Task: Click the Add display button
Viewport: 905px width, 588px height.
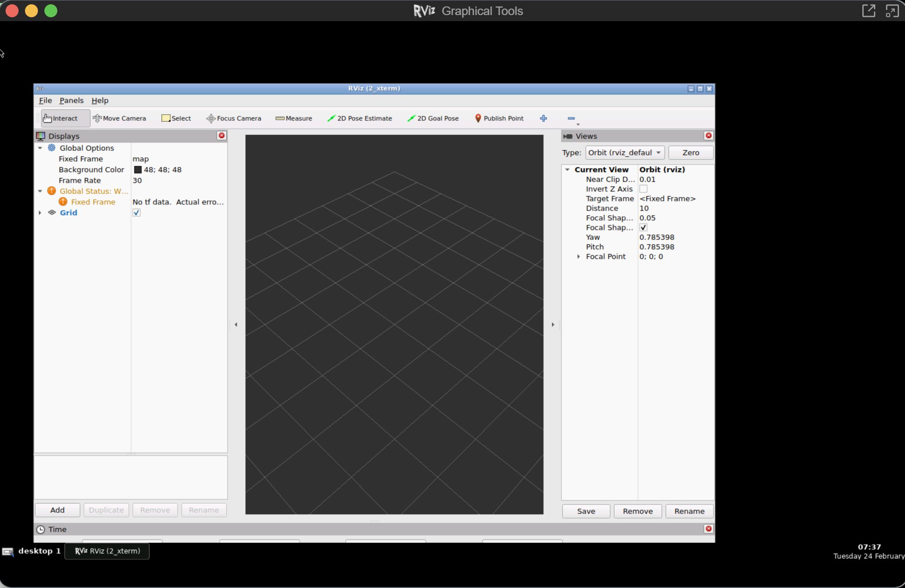Action: pos(57,510)
